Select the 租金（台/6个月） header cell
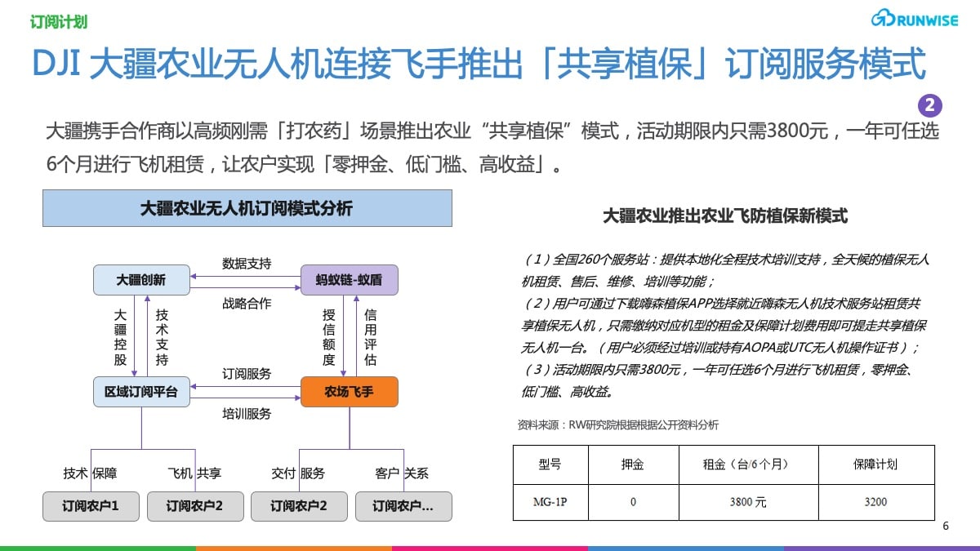The height and width of the screenshot is (551, 980). point(747,464)
